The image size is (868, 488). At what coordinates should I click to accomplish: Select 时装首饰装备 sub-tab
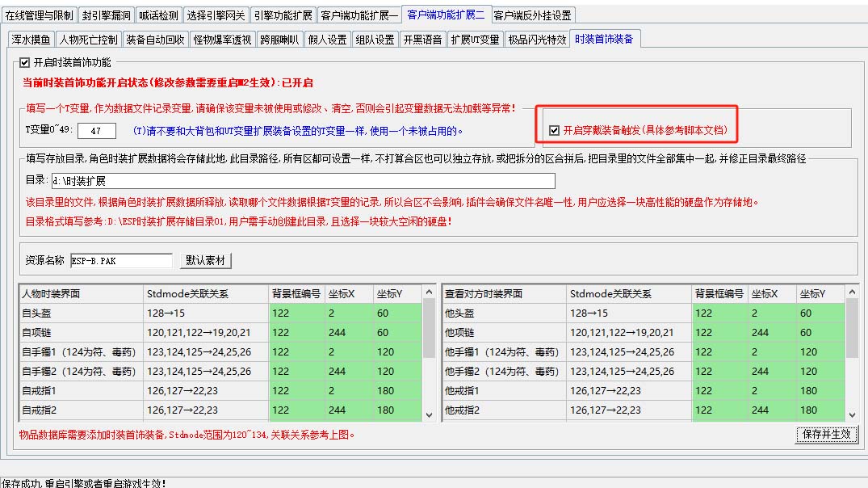[604, 39]
